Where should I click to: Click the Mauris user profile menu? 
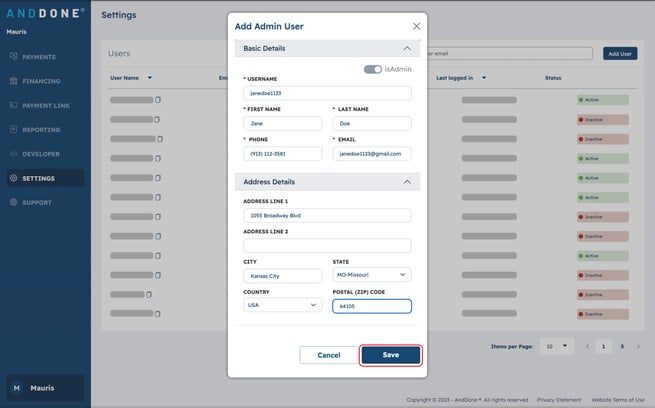click(x=45, y=388)
